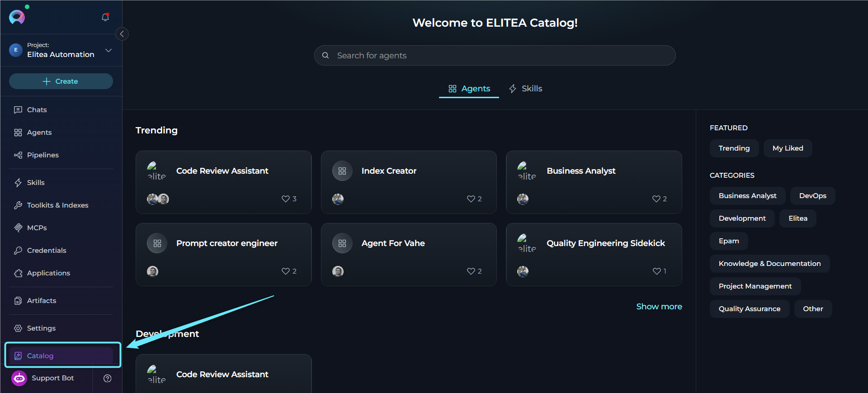Open the Prompt creator engineer card
The image size is (868, 393).
[x=224, y=255]
